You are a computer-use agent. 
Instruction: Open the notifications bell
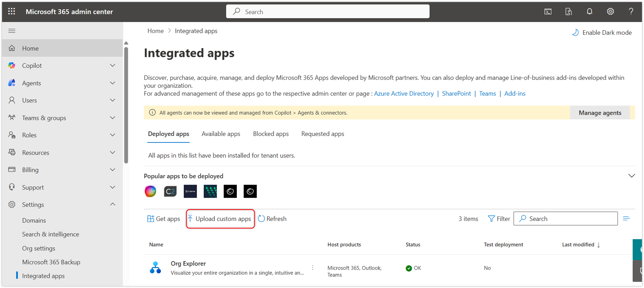(x=589, y=11)
